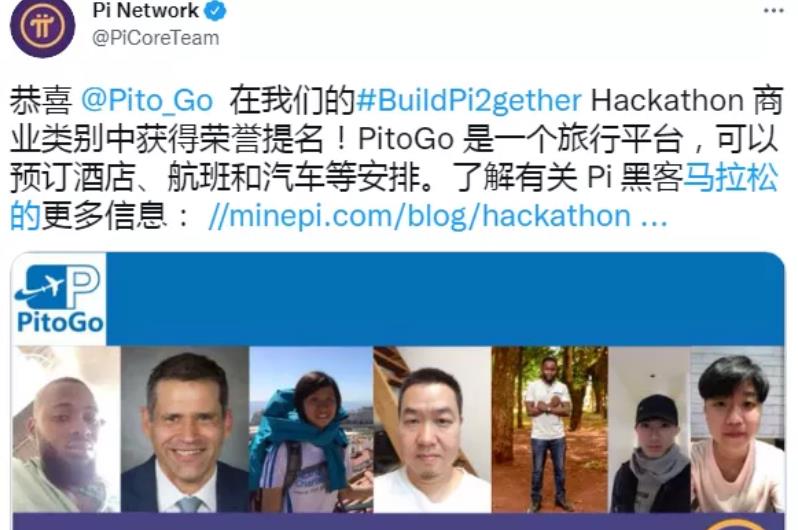Viewport: 798px width, 530px height.
Task: Click the tweet body text about PitoGo
Action: pos(394,159)
